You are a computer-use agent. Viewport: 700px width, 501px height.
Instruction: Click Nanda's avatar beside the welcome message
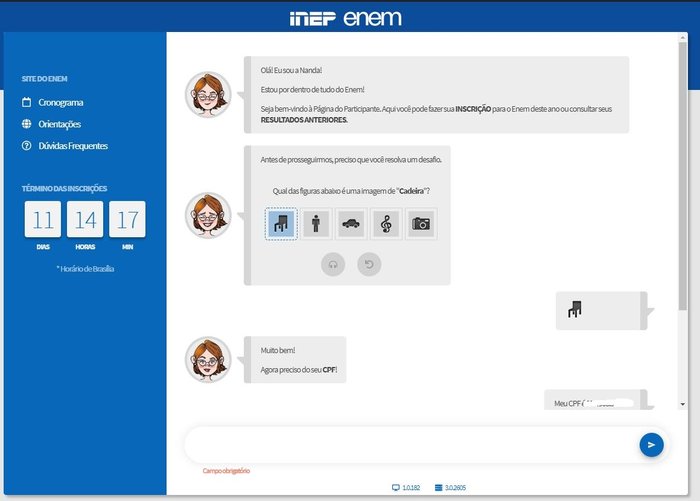tap(208, 95)
